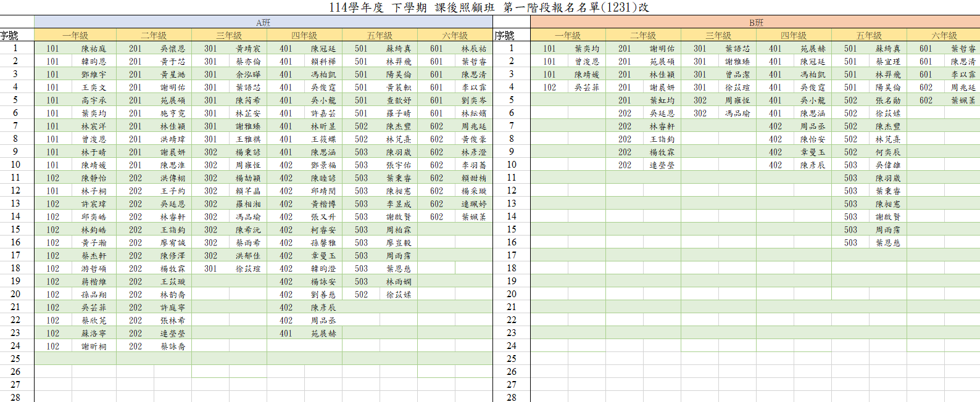Screen dimensions: 980x402
Task: Select the cell with name 陳祐庭
Action: tap(94, 49)
